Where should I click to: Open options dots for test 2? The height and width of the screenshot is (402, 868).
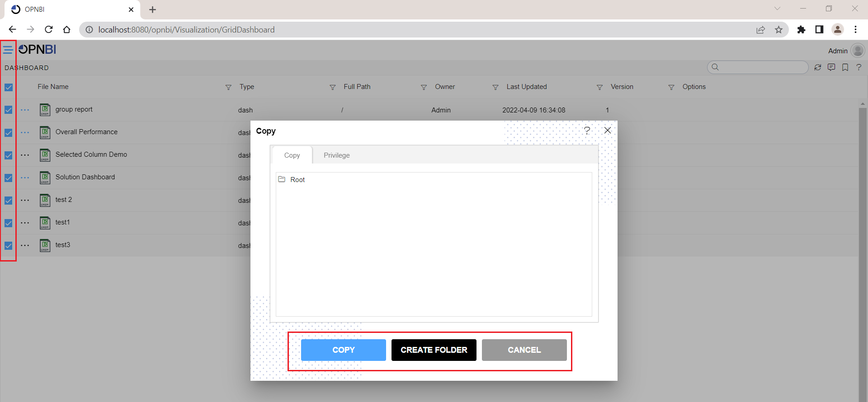coord(25,200)
